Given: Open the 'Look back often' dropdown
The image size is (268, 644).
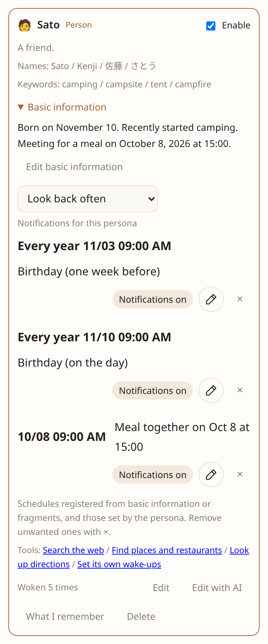Looking at the screenshot, I should 88,199.
